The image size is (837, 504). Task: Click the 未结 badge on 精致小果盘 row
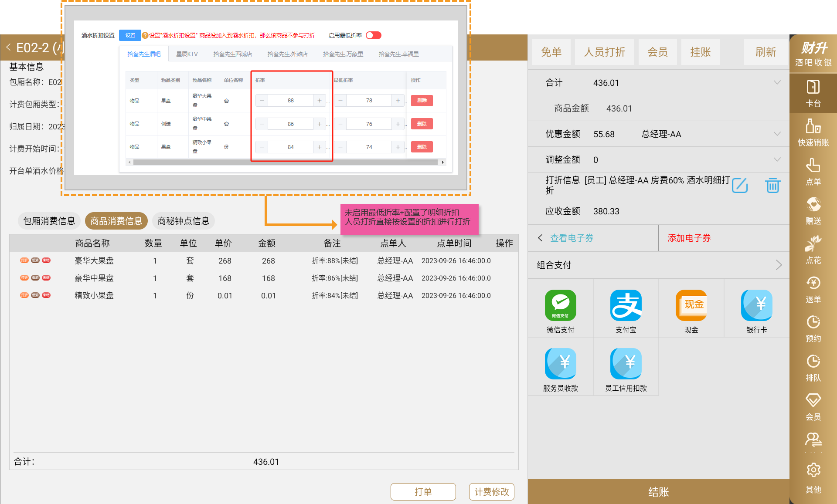[46, 295]
